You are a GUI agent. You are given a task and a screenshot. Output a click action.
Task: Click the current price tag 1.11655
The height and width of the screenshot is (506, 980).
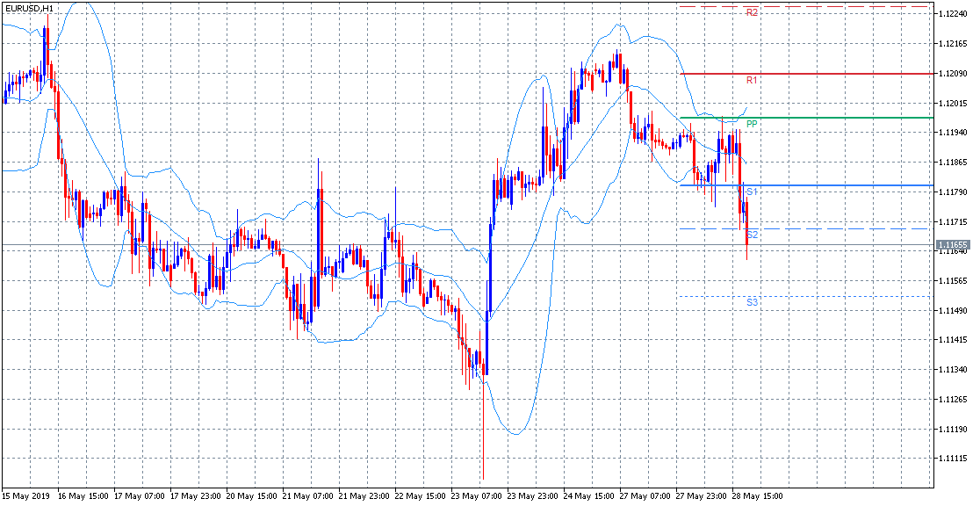point(953,244)
